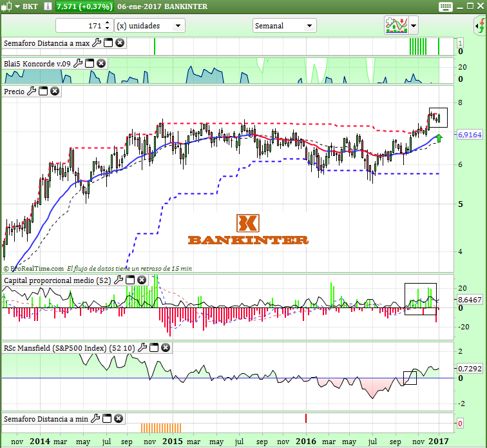Close the Semaforo Distancia a max panel
The height and width of the screenshot is (448, 487).
120,43
